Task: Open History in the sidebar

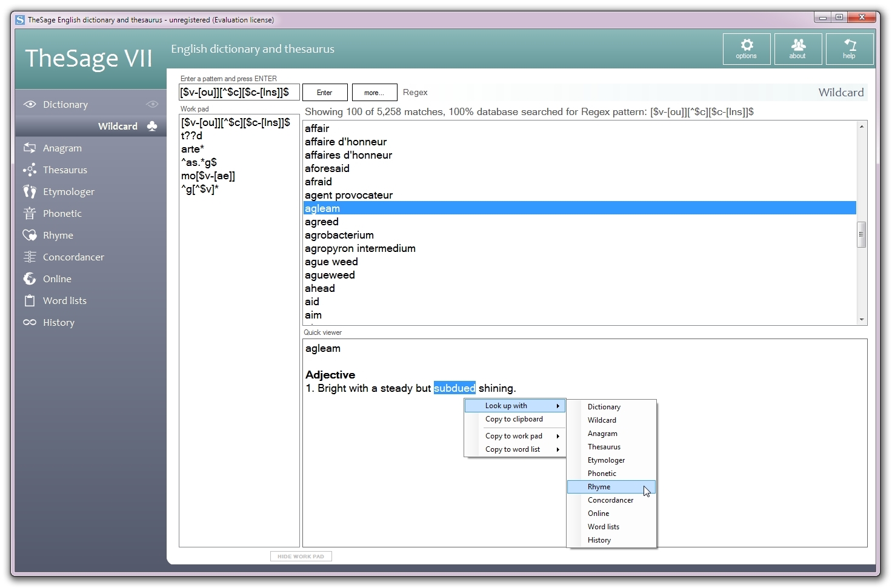Action: pos(91,322)
